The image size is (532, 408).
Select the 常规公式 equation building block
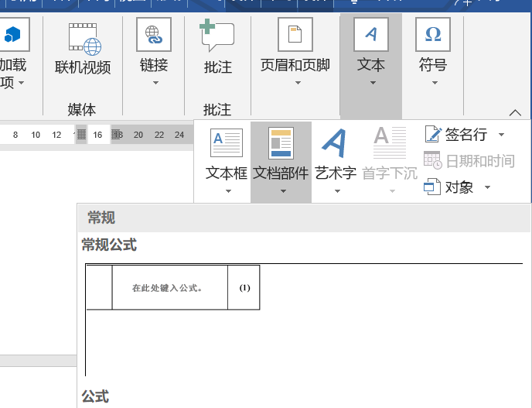tap(304, 319)
